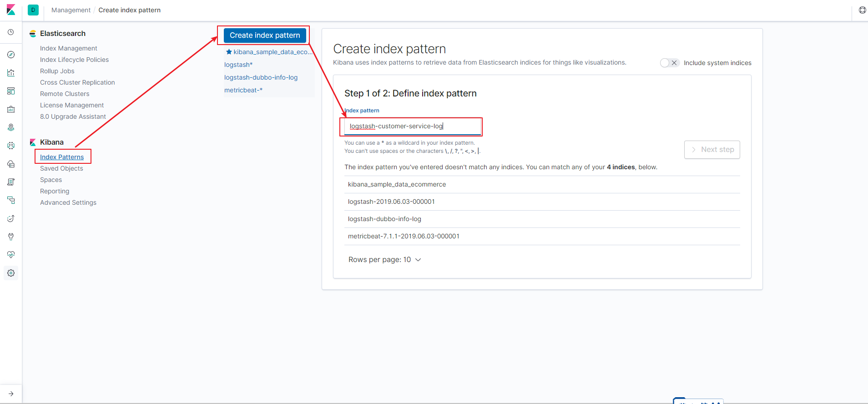Open the help menu icon at top right
Screen dimensions: 868x404
click(862, 10)
